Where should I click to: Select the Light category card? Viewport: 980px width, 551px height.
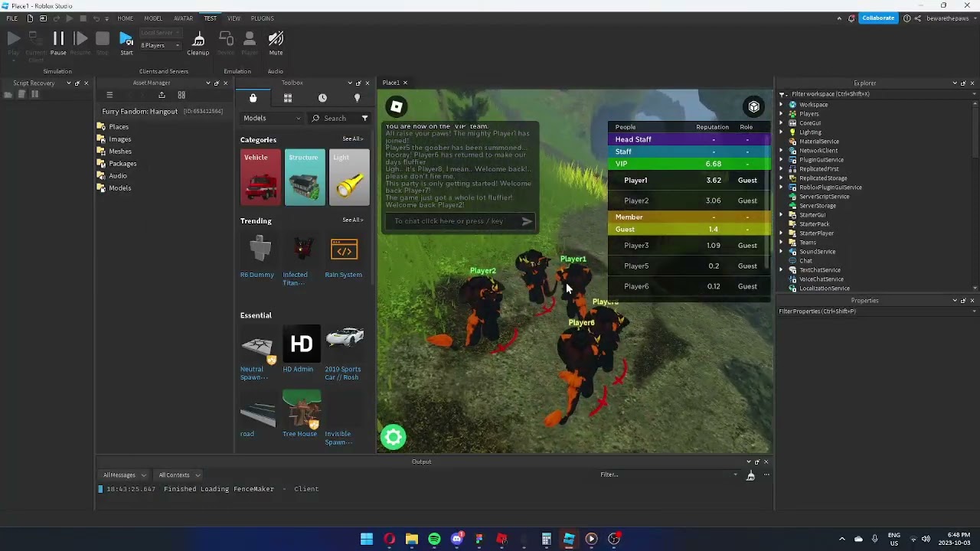pyautogui.click(x=349, y=178)
